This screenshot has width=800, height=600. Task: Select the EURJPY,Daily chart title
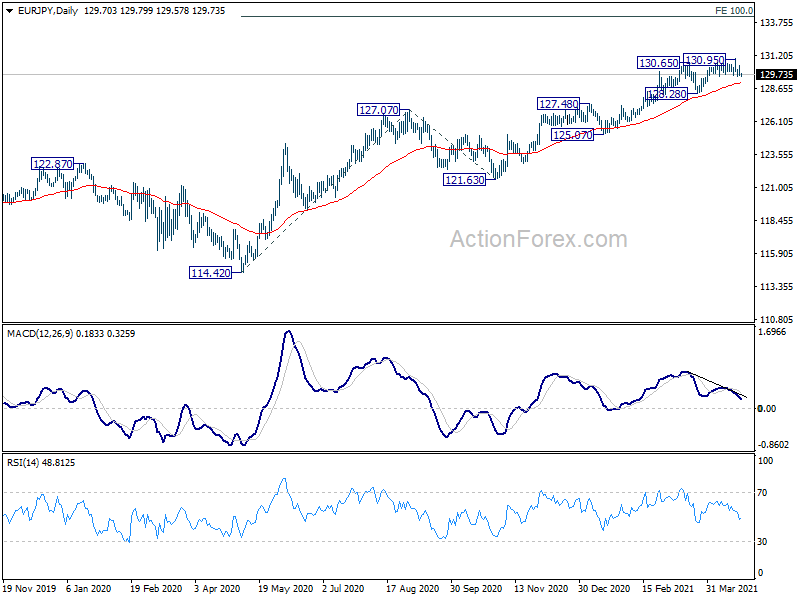(x=47, y=11)
